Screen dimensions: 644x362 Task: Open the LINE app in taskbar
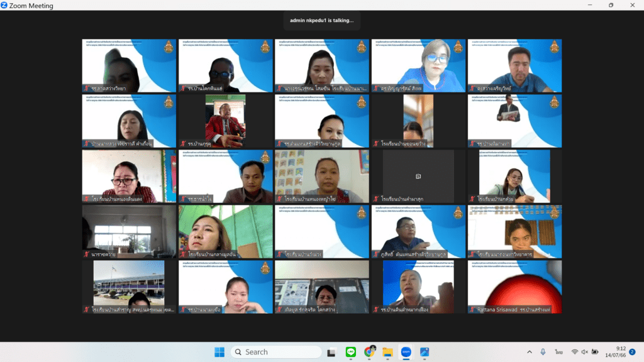coord(351,352)
